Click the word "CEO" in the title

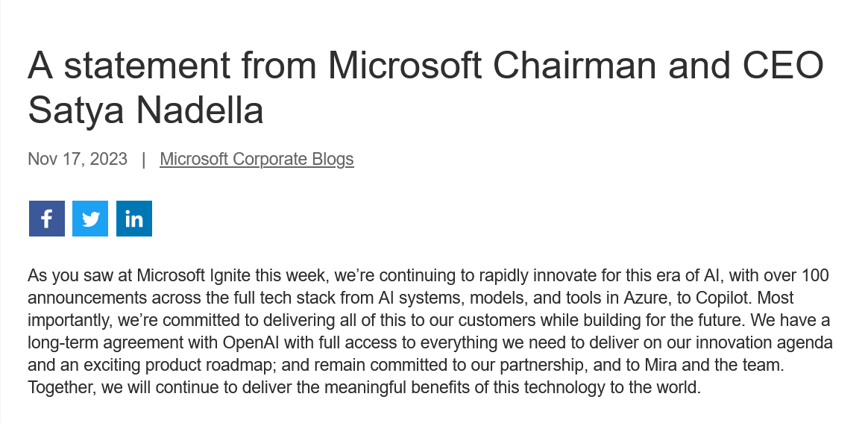[783, 65]
